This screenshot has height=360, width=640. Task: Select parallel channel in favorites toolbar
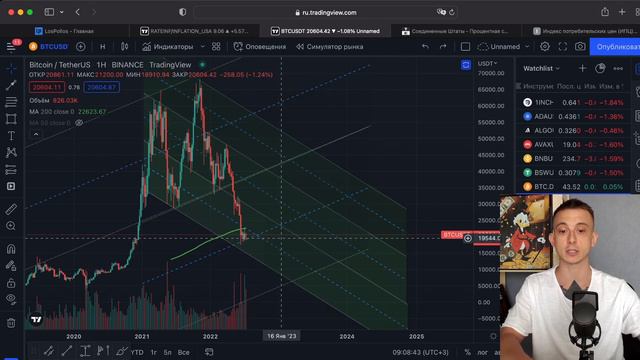tap(49, 351)
